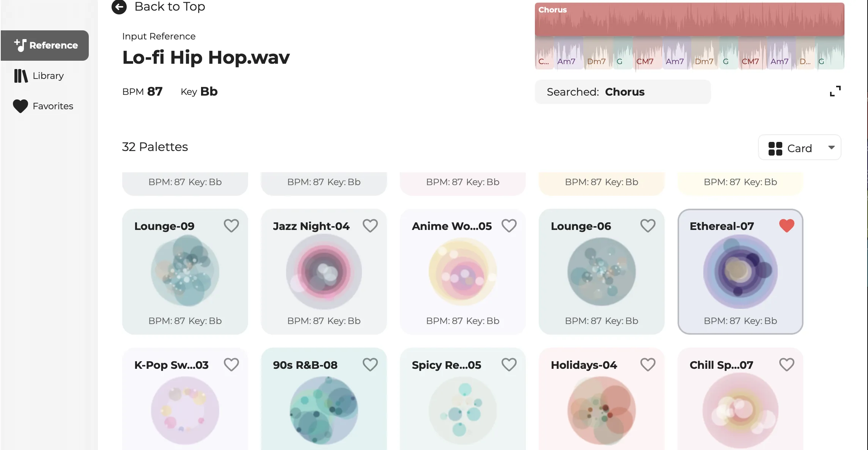The image size is (868, 450).
Task: Click the grid icon in the Card view selector
Action: coord(775,148)
